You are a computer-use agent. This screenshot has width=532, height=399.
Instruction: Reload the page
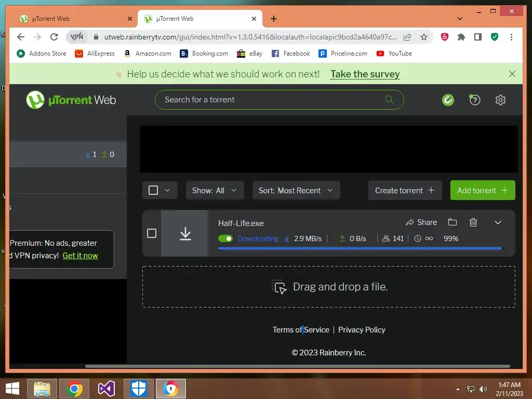(54, 37)
